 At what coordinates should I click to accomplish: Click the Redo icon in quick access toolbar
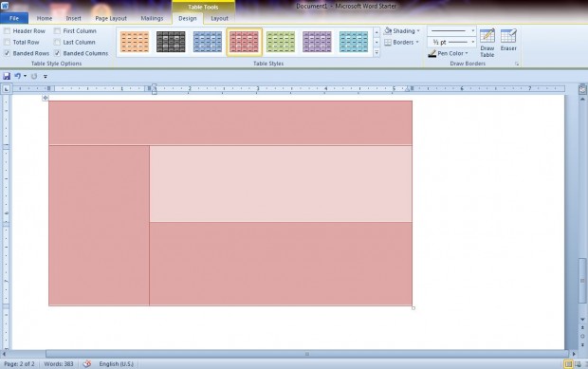(34, 76)
